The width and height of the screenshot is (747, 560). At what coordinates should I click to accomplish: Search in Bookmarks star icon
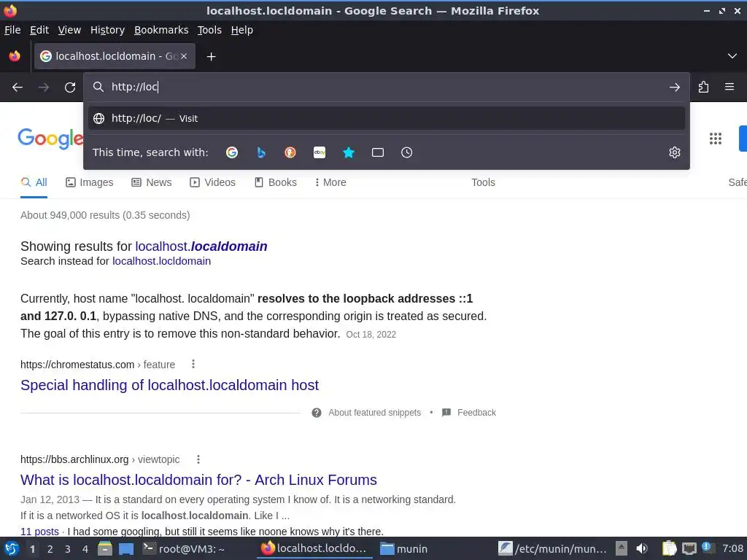click(349, 152)
